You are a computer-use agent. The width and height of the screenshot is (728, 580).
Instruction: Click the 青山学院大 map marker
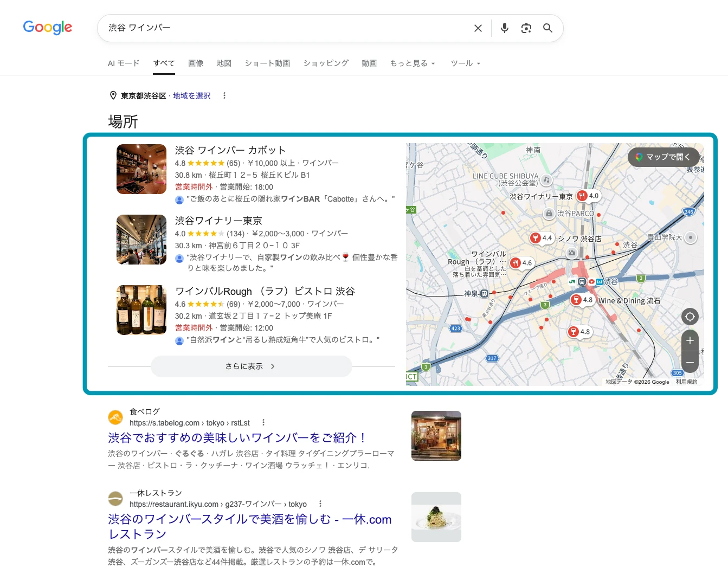click(x=690, y=237)
